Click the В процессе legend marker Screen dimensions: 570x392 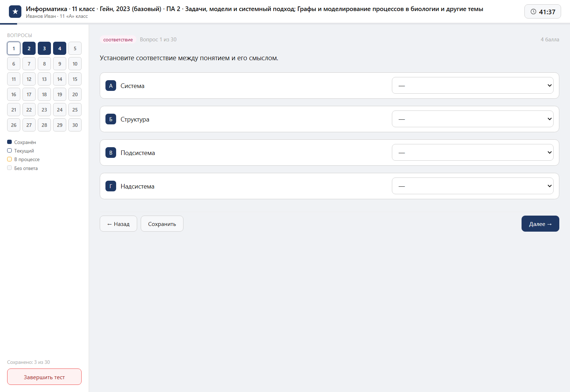pos(10,159)
